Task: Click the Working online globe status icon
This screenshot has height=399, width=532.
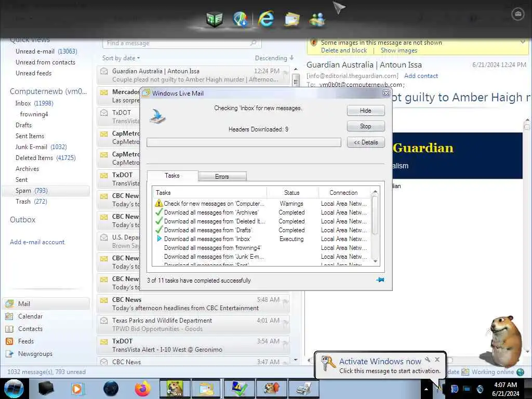Action: (x=520, y=372)
